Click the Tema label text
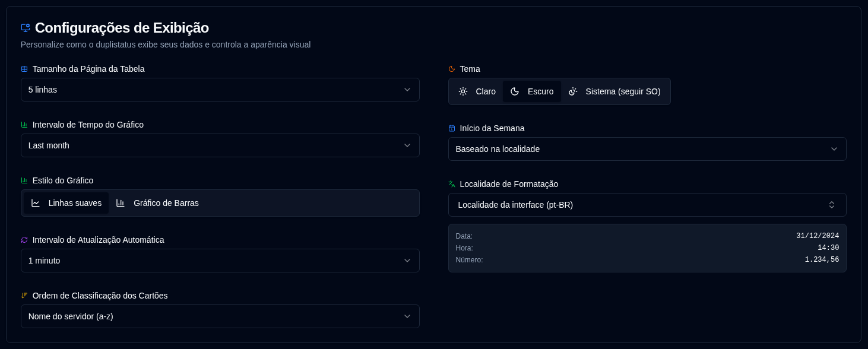This screenshot has height=349, width=868. [x=470, y=69]
